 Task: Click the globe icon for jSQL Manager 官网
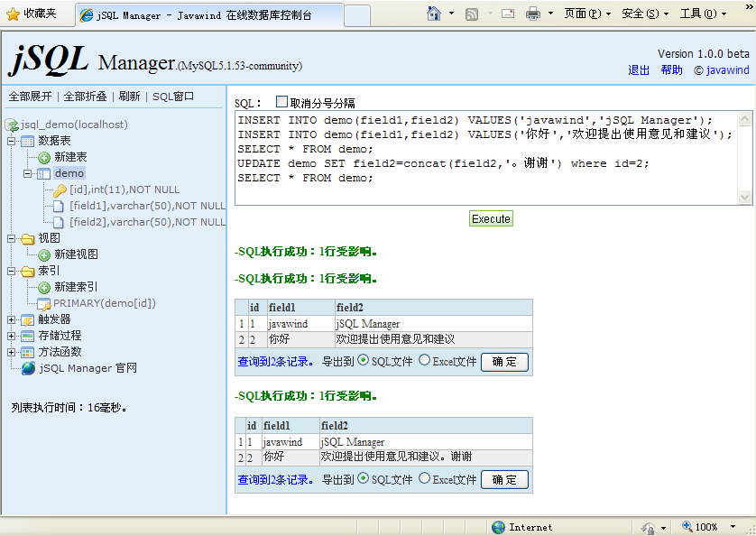point(29,368)
